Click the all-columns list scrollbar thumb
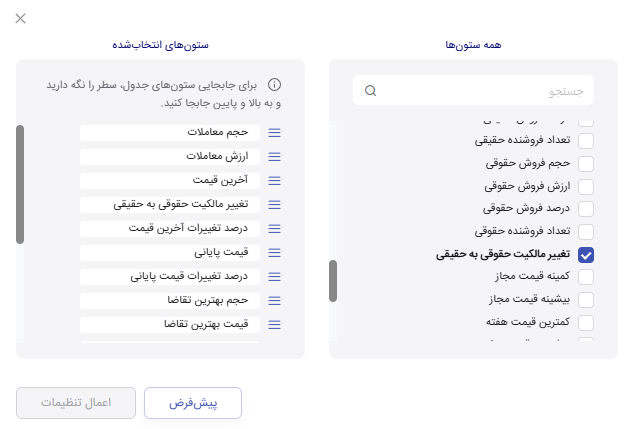636x429 pixels. tap(333, 281)
